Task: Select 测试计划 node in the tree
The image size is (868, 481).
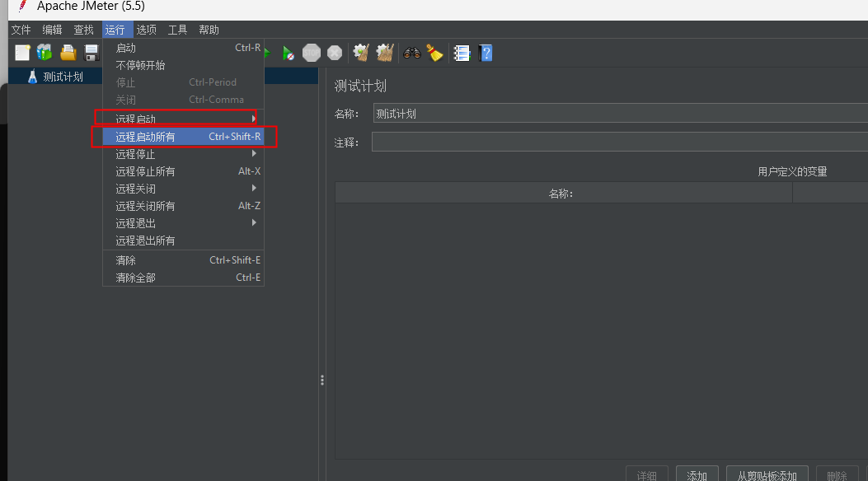Action: pos(63,77)
